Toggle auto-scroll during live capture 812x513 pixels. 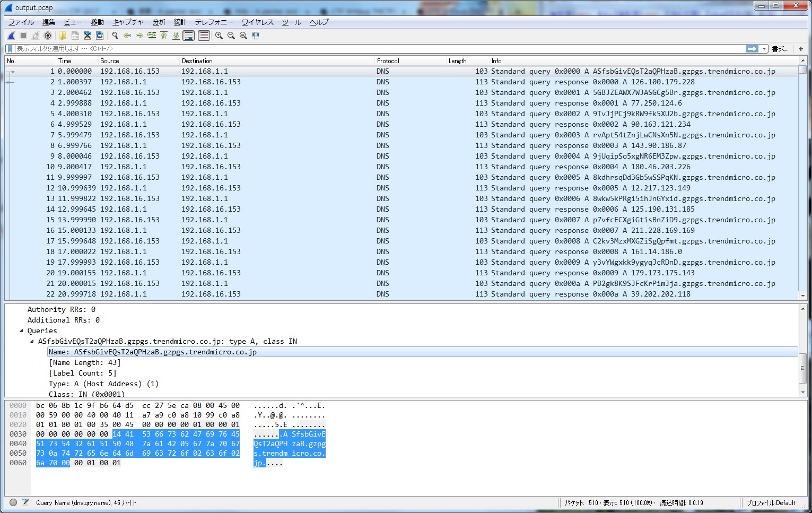click(188, 36)
